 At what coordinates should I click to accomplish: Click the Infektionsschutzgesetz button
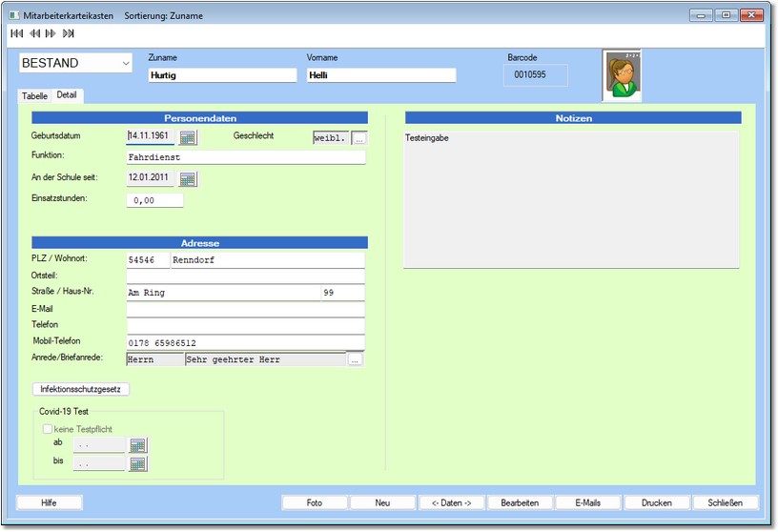point(81,389)
